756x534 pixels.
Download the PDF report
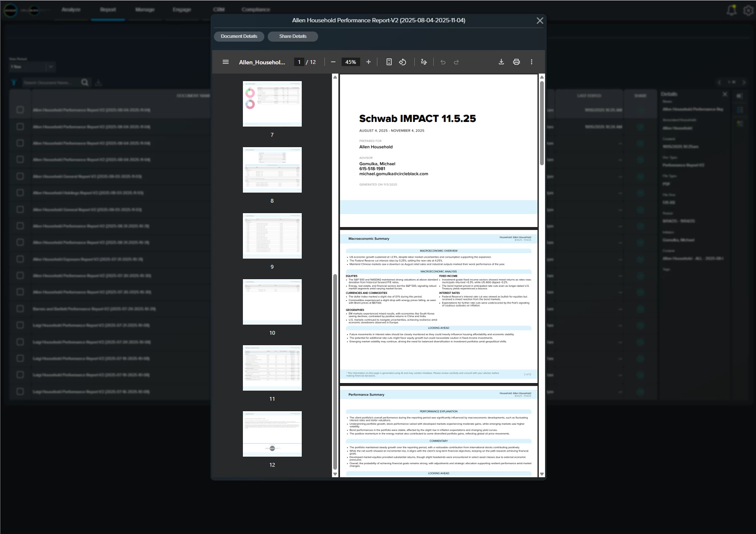point(501,62)
